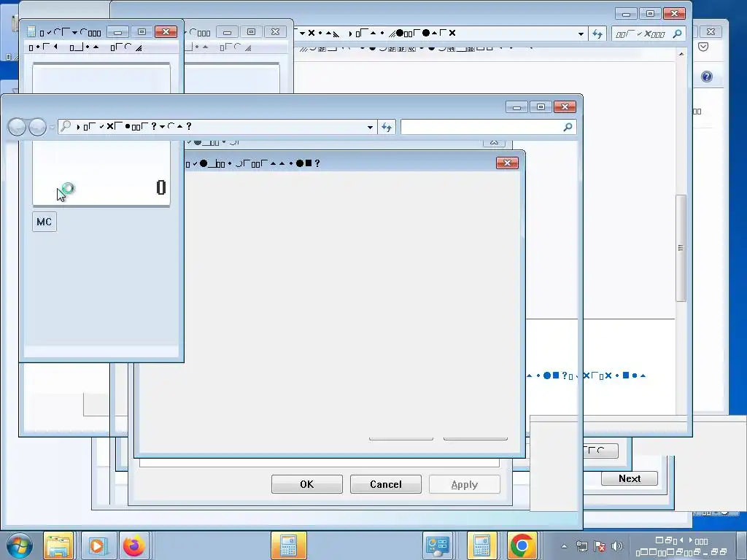This screenshot has width=747, height=560.
Task: Click the blue Help question-mark icon
Action: [x=706, y=77]
